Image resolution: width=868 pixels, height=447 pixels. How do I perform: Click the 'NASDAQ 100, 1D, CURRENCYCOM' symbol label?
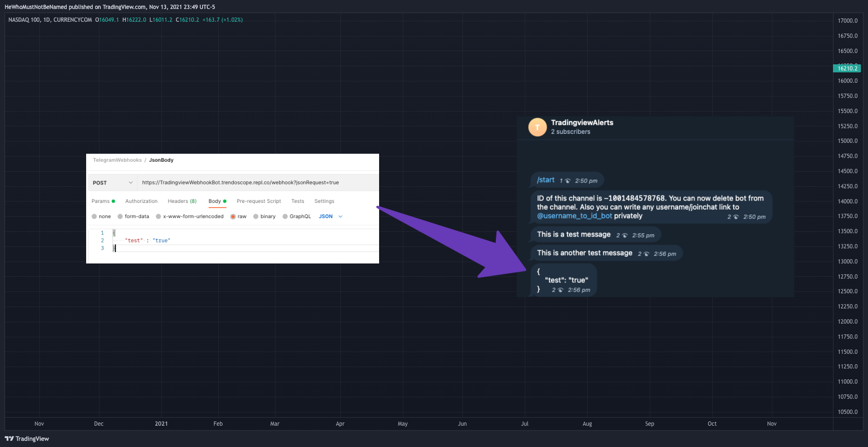[50, 20]
